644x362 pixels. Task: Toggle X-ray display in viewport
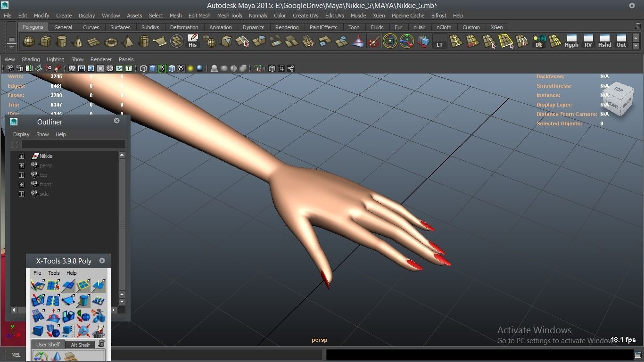coord(272,68)
